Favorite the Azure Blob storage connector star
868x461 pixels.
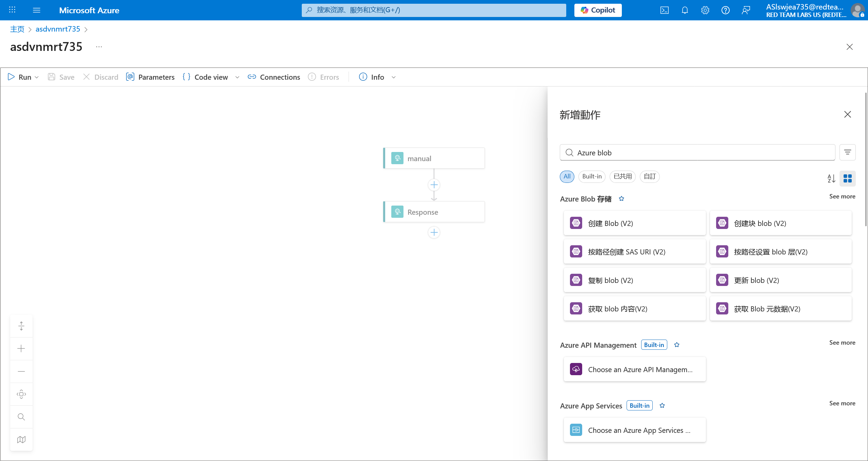[622, 199]
